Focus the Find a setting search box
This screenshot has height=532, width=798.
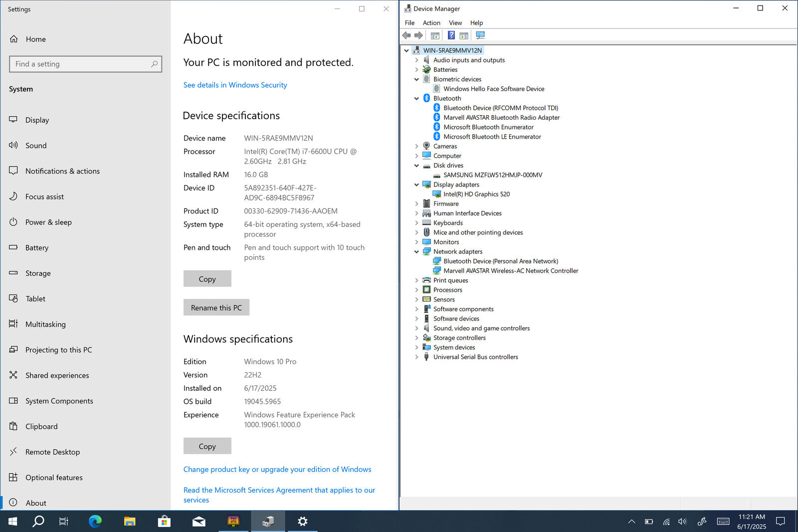(86, 64)
